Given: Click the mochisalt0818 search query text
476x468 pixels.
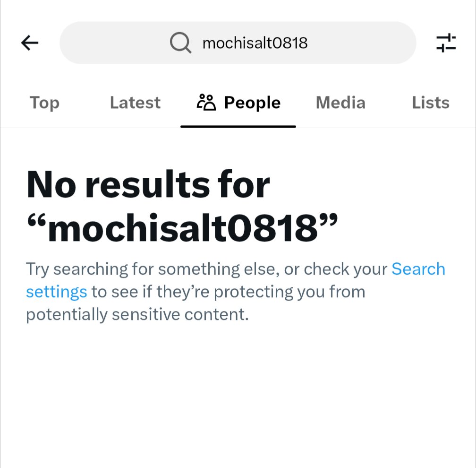Looking at the screenshot, I should point(255,43).
